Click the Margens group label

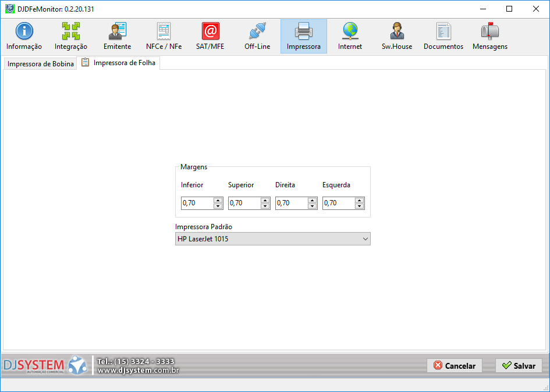pyautogui.click(x=194, y=167)
